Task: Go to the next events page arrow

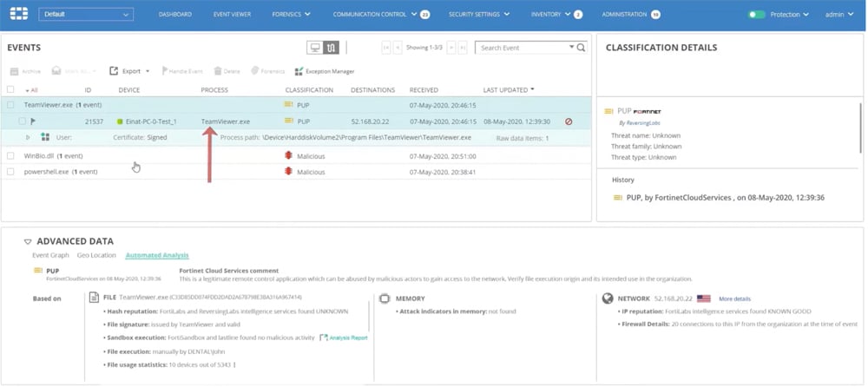Action: click(450, 48)
